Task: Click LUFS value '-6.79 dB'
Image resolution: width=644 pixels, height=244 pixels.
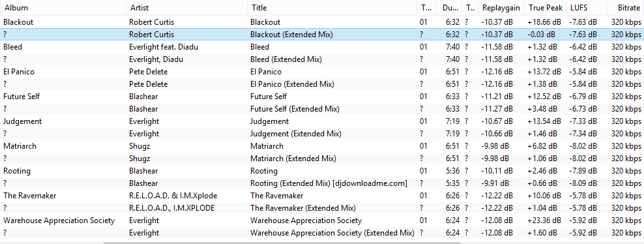Action: pyautogui.click(x=583, y=97)
